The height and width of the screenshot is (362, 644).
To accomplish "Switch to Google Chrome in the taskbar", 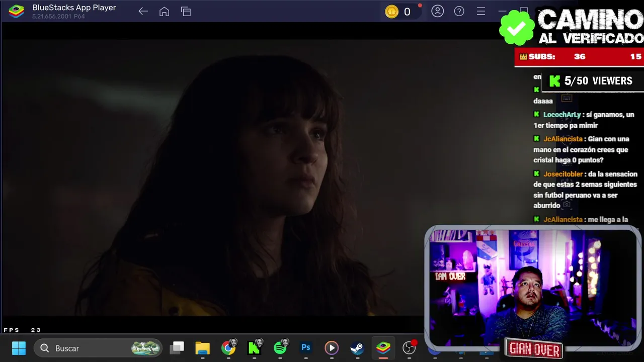I will 228,348.
